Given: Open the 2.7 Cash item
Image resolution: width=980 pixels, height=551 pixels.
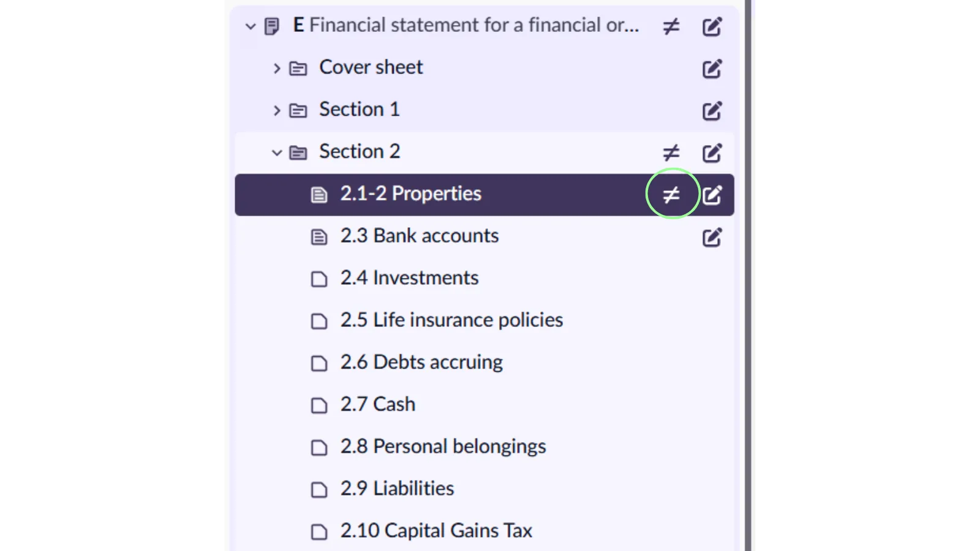Looking at the screenshot, I should 377,405.
